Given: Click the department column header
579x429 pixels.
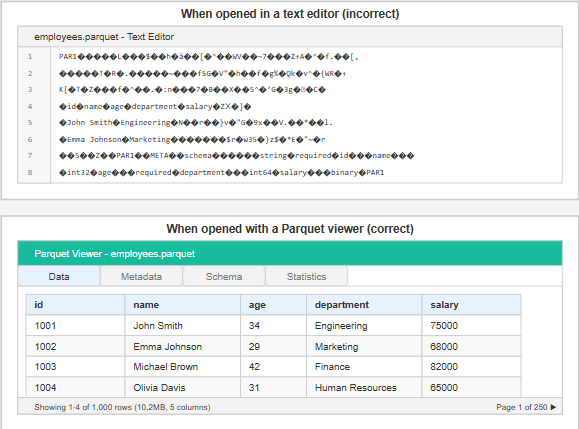Looking at the screenshot, I should [x=364, y=305].
